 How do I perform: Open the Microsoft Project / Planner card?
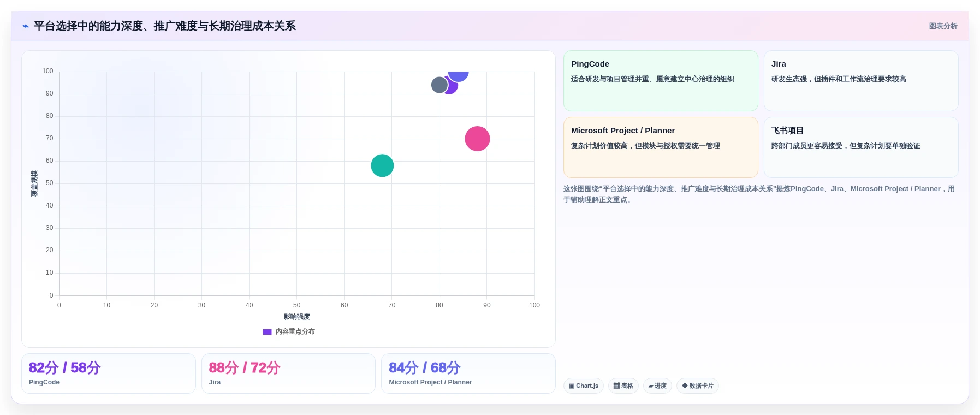pyautogui.click(x=661, y=147)
